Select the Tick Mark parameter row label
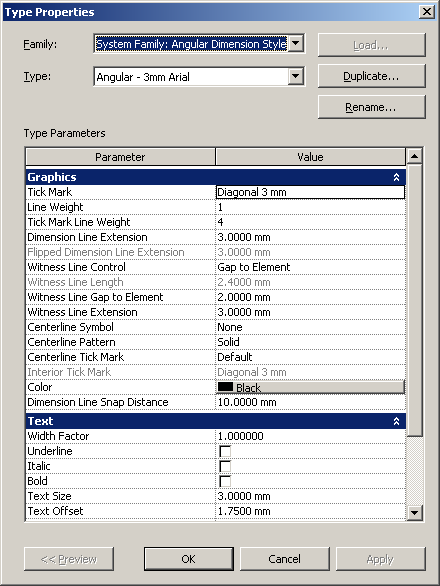The height and width of the screenshot is (586, 440). (x=50, y=192)
